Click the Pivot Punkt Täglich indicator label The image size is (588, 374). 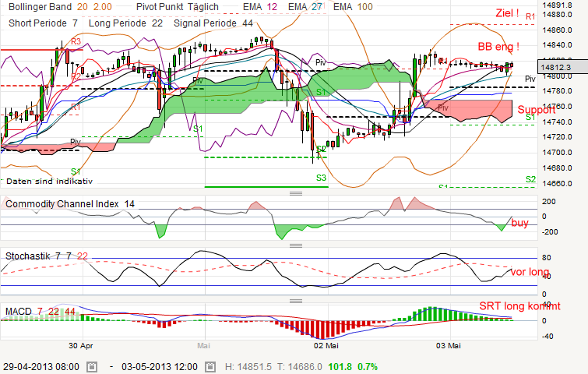[x=178, y=7]
